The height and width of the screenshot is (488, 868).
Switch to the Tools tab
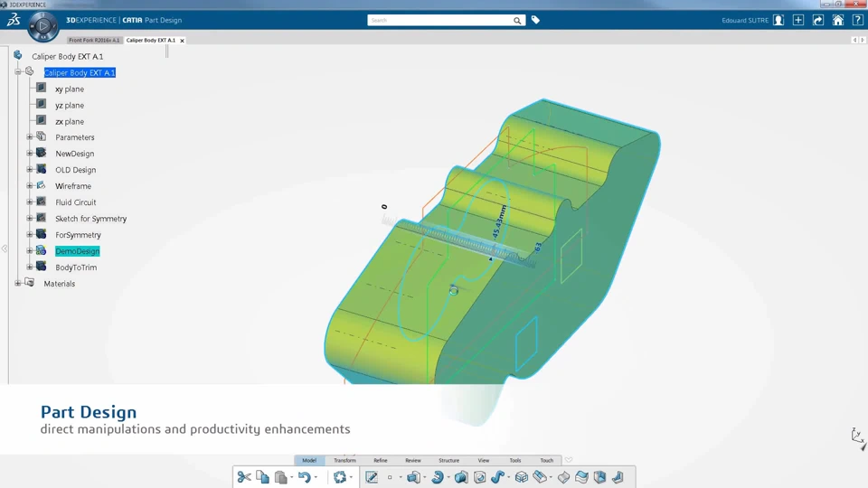coord(514,460)
